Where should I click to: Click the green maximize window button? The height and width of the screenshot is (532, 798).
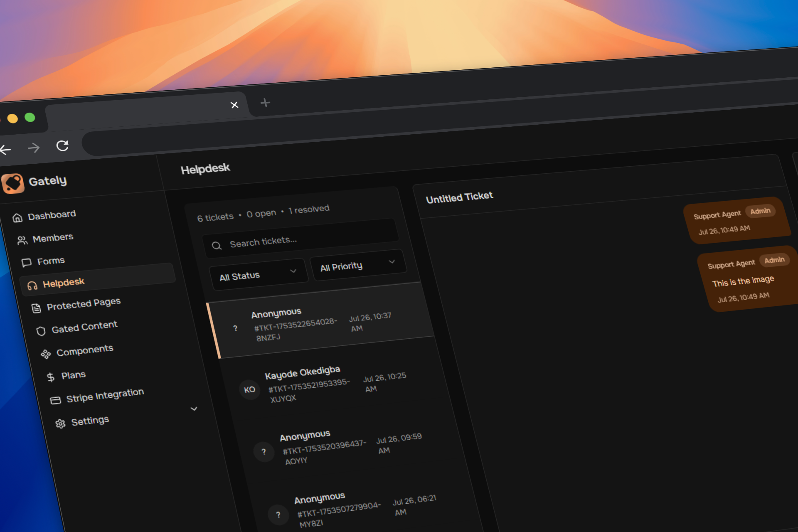tap(30, 117)
